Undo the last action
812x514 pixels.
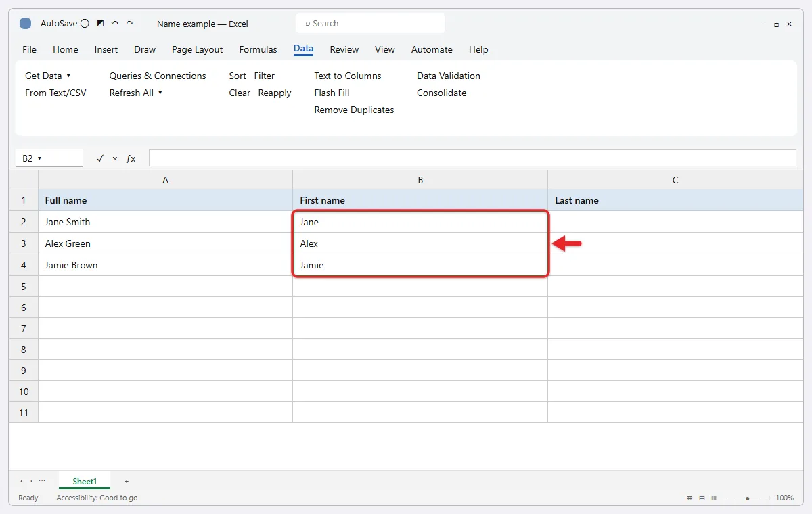(114, 24)
